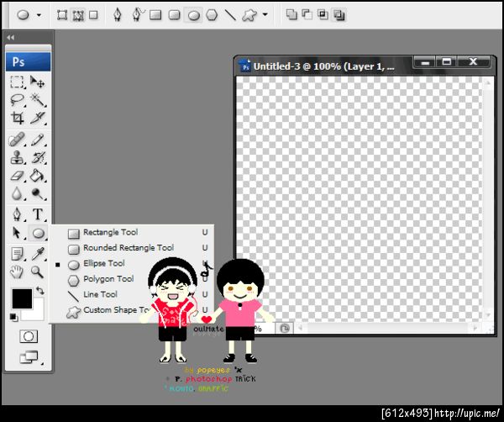Viewport: 504px width, 422px height.
Task: Choose Custom Shape Tool from flyout menu
Action: (132, 309)
